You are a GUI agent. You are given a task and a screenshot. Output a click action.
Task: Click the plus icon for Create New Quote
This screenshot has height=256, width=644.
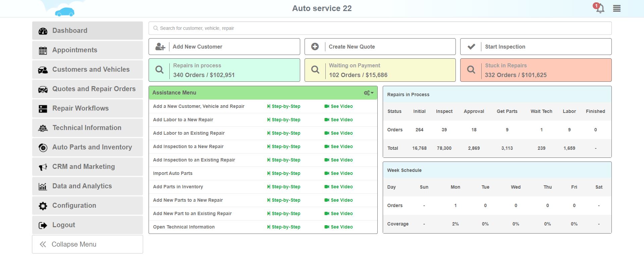coord(315,47)
